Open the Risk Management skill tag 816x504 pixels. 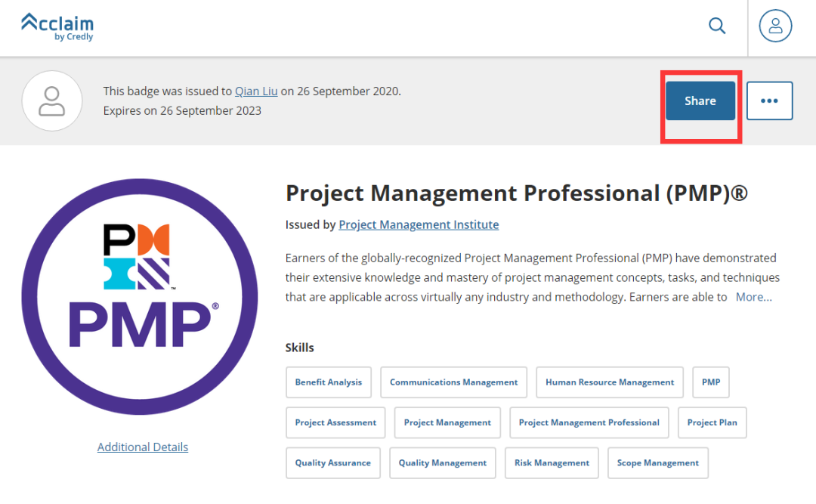pyautogui.click(x=552, y=463)
